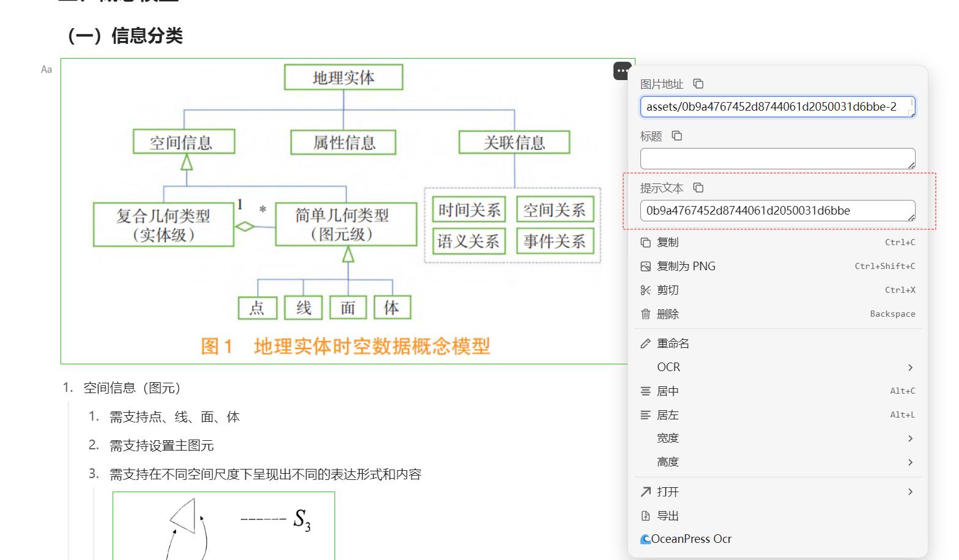Click into the empty 标题 field

(x=777, y=159)
